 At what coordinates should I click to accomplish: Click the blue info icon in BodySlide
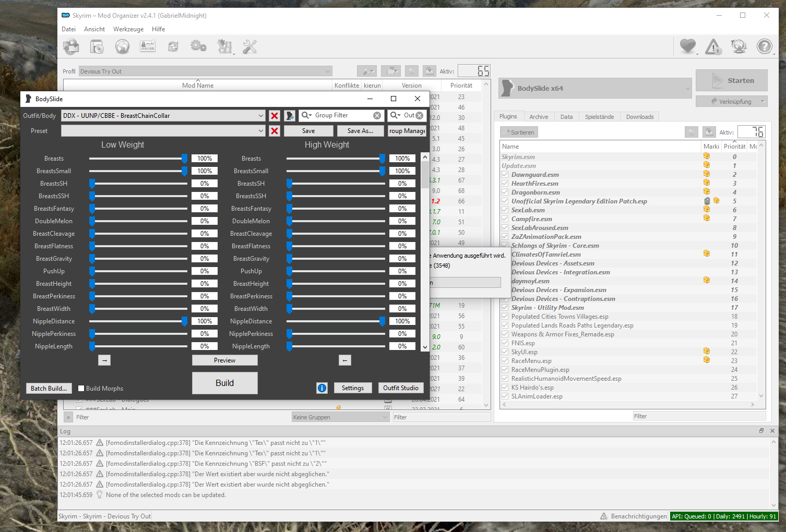click(x=322, y=388)
